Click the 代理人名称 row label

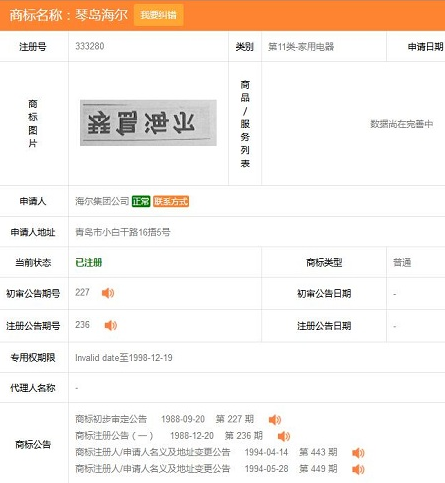pyautogui.click(x=33, y=388)
